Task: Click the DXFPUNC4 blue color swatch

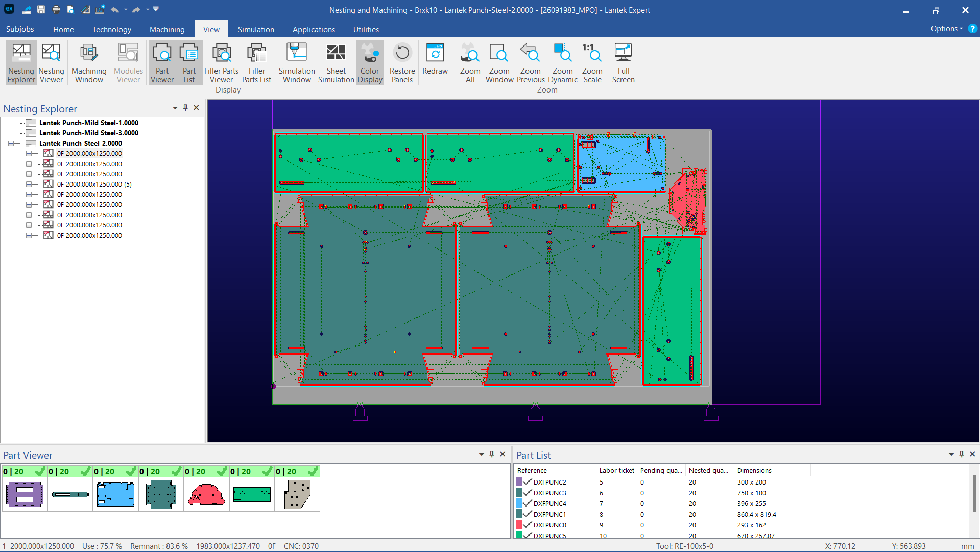Action: [519, 503]
